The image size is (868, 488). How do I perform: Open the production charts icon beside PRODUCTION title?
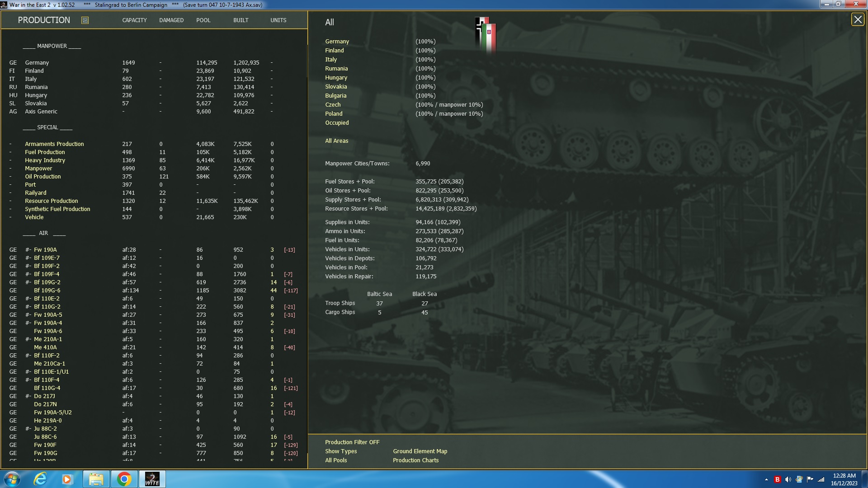[x=84, y=20]
